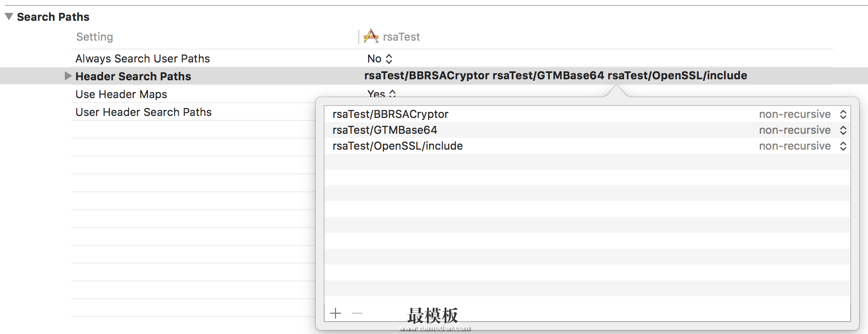Select the rsaTest/OpenSSL/include path entry
The height and width of the screenshot is (334, 868).
[397, 146]
